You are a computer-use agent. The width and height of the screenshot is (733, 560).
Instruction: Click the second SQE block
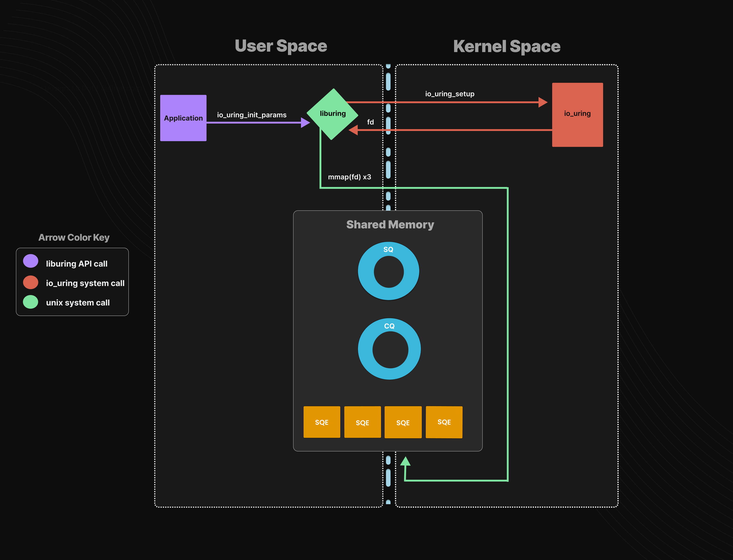tap(362, 422)
